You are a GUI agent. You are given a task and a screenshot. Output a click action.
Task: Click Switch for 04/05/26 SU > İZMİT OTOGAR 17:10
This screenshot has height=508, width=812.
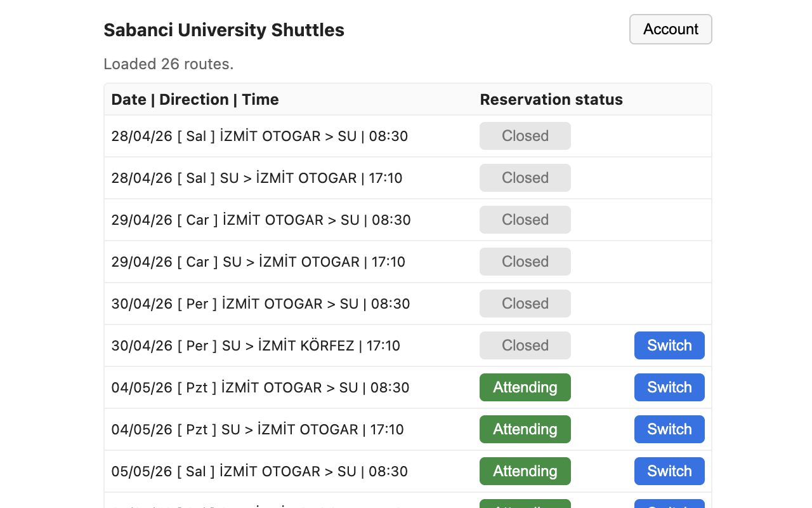pos(669,429)
